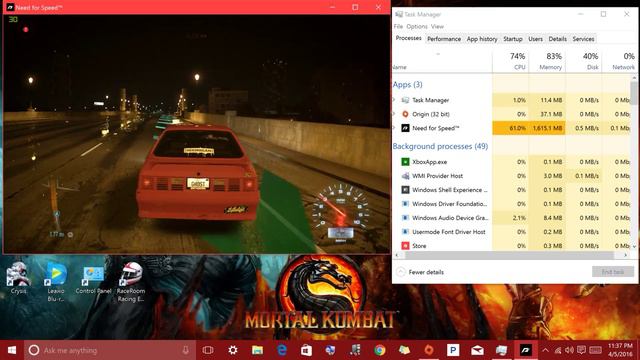
Task: Click the taskbar clock showing 11:37 PM
Action: (620, 350)
